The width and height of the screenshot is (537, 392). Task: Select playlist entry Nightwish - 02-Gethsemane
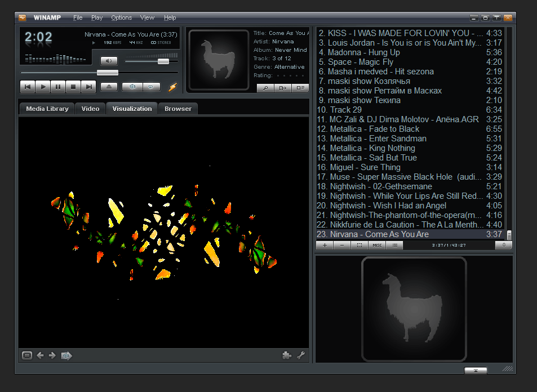click(x=410, y=186)
